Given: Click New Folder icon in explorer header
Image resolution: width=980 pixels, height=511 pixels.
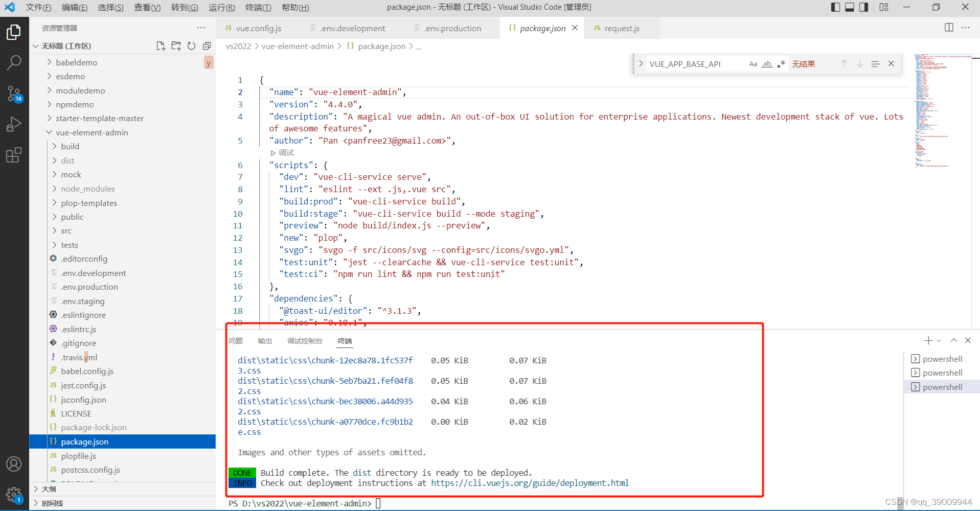Looking at the screenshot, I should click(176, 46).
